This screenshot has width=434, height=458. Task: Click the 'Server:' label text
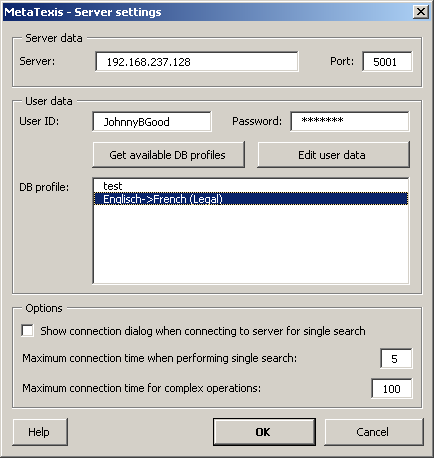click(37, 61)
